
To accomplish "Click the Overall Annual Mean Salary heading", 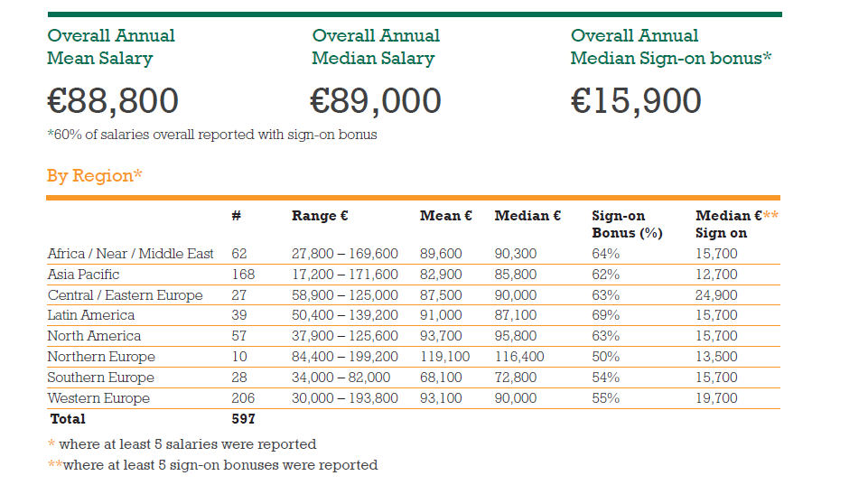I will (111, 47).
